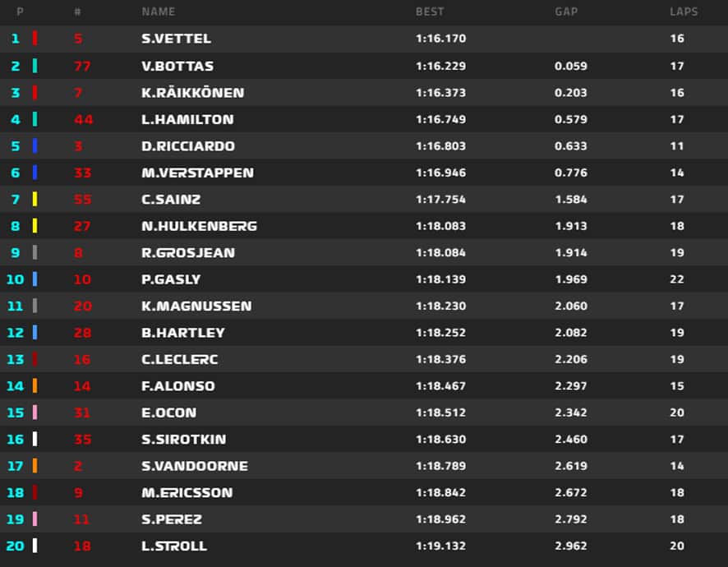Select driver name K.RÄIKKÖNEN

192,92
